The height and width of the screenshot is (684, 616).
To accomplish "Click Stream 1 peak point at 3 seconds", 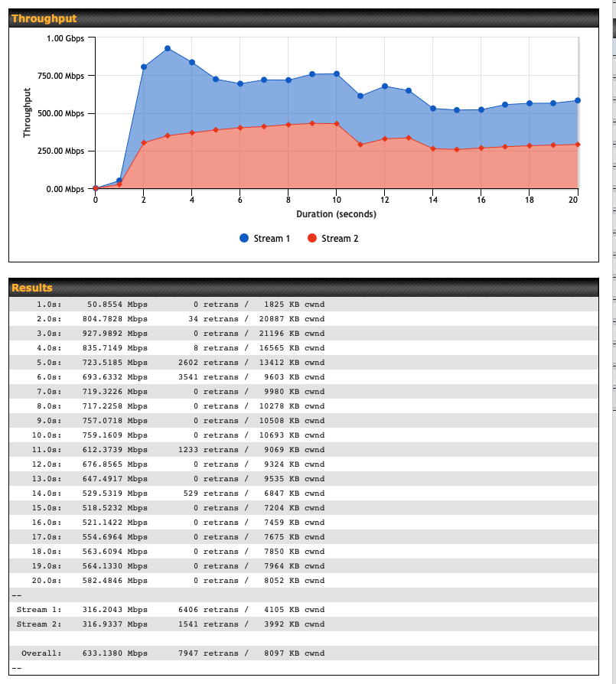I will click(168, 48).
